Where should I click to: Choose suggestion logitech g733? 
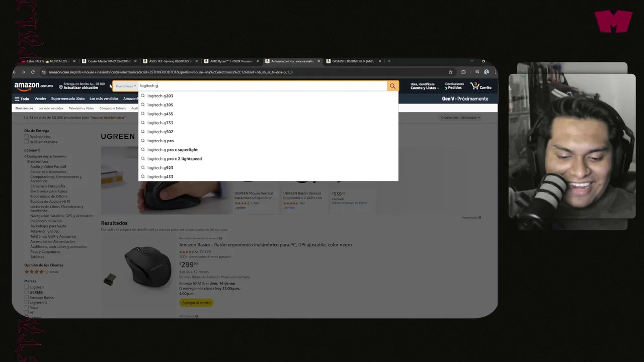268,123
